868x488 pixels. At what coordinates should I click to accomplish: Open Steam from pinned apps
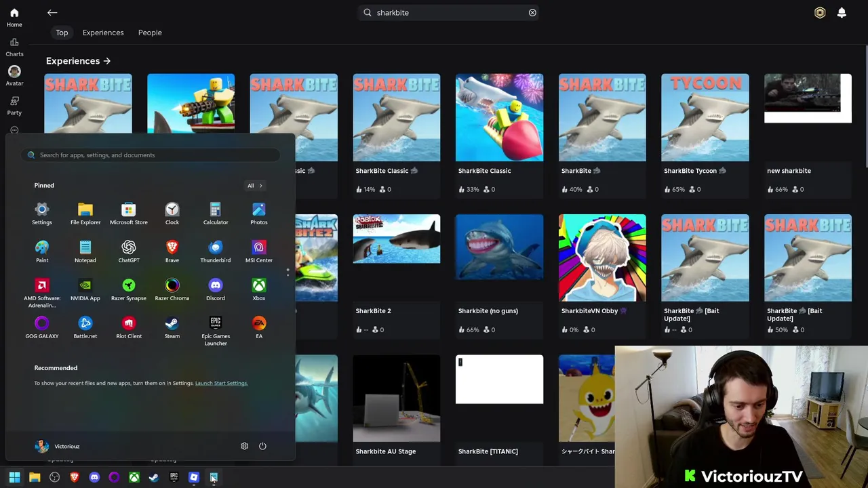(x=172, y=327)
